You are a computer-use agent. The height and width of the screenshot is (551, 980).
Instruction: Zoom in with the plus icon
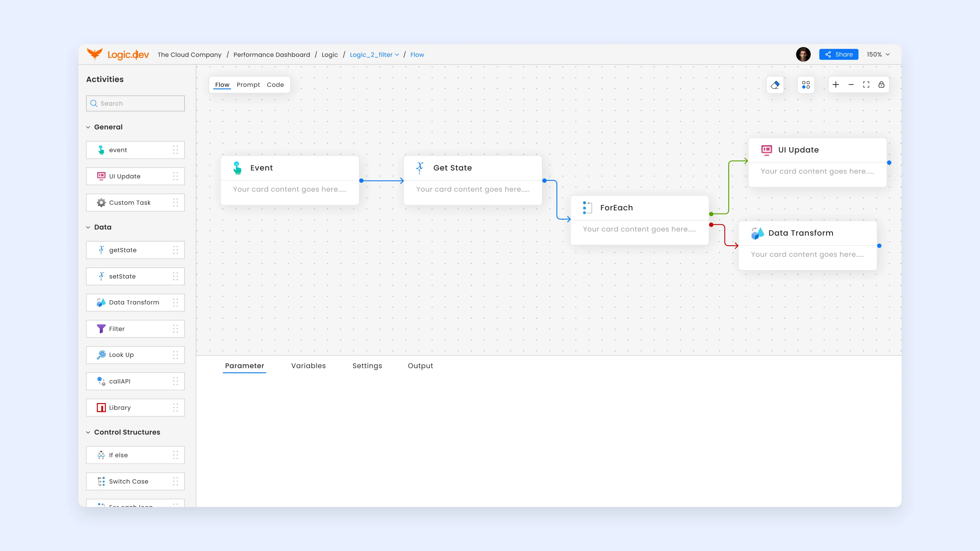point(836,85)
